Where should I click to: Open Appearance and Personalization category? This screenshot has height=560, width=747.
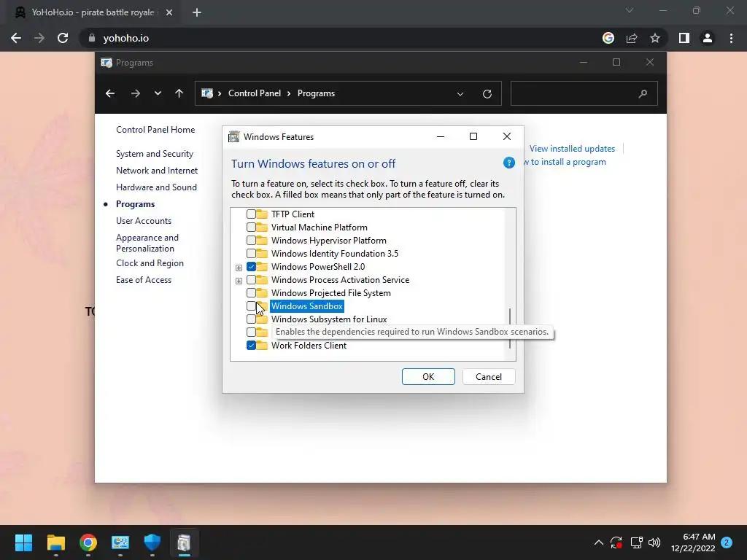point(147,243)
